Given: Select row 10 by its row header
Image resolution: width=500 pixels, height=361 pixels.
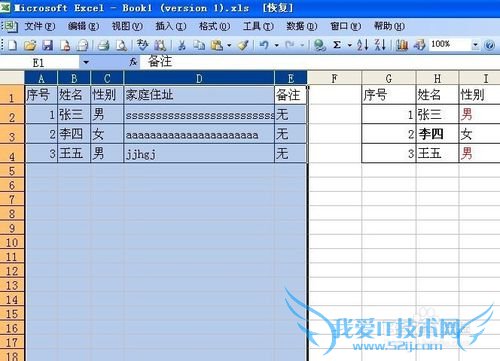Looking at the screenshot, I should point(12,242).
